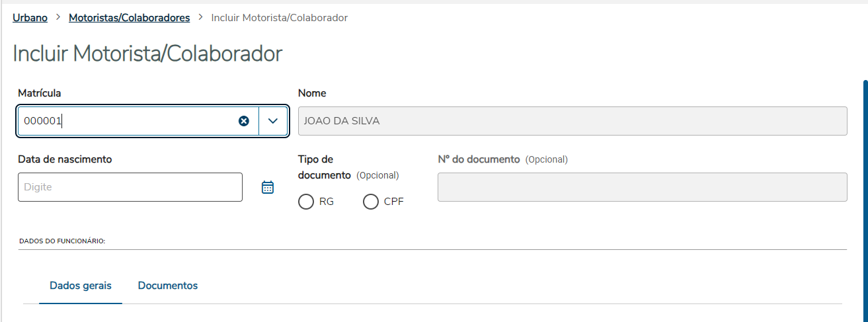Click the Nome field showing JOAO DA SILVA
The image size is (868, 322).
572,121
